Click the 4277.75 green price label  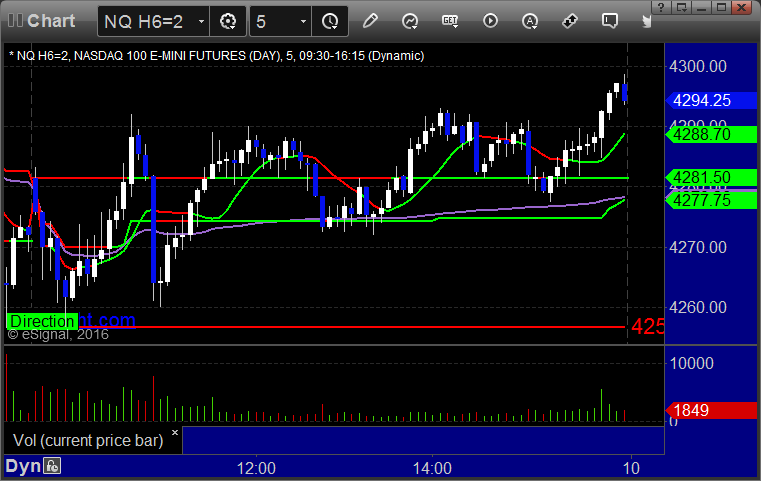click(x=711, y=200)
